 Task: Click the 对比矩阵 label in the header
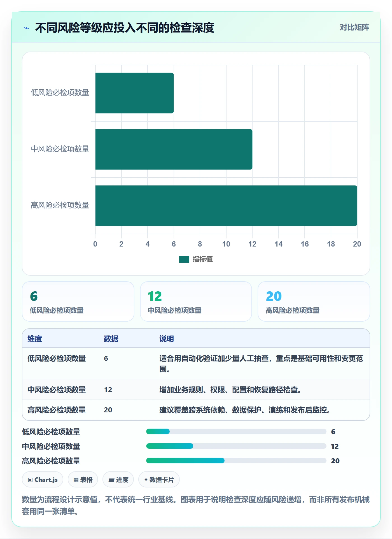(354, 27)
